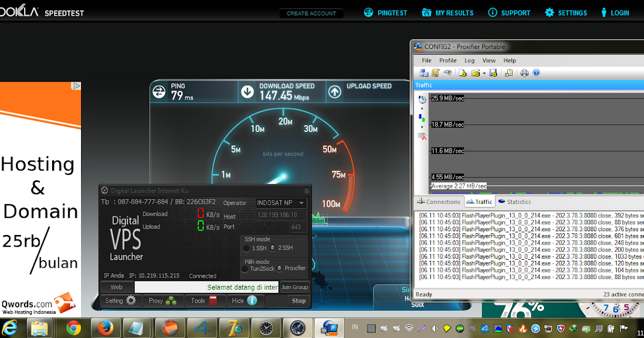Click volume speaker icon in system tray
Viewport: 644px width, 338px height.
pyautogui.click(x=434, y=328)
